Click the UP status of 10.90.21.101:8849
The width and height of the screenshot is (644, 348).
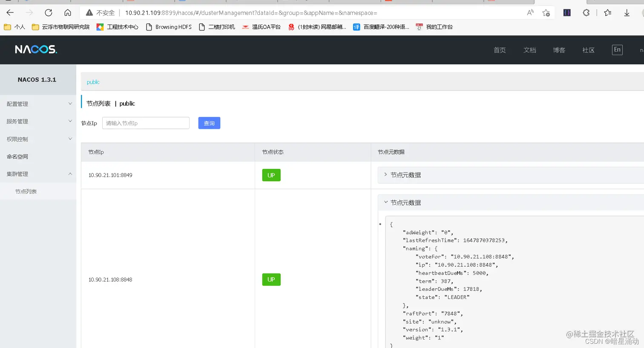tap(271, 175)
